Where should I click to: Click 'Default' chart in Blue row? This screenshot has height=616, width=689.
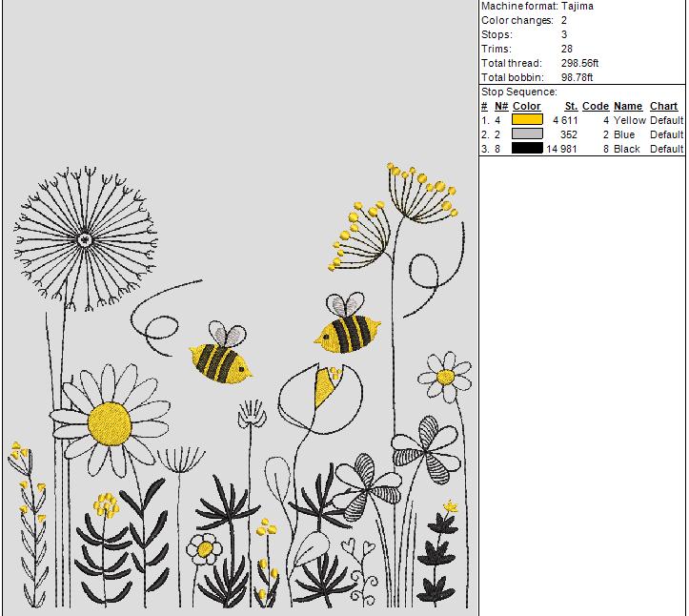(666, 134)
